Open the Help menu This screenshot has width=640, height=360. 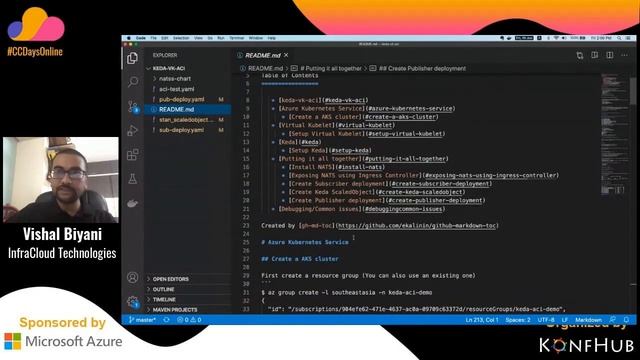click(x=271, y=38)
